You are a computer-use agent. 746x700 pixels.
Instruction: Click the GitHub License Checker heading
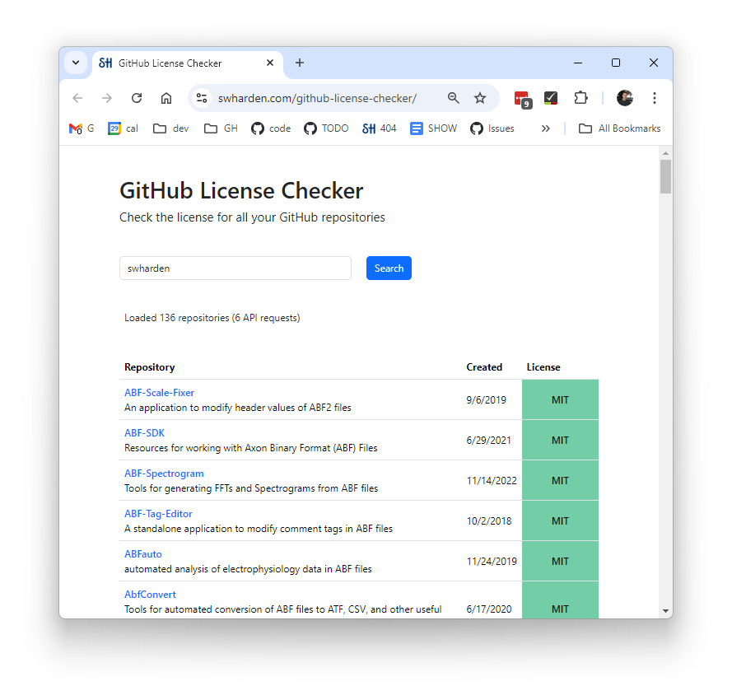241,191
